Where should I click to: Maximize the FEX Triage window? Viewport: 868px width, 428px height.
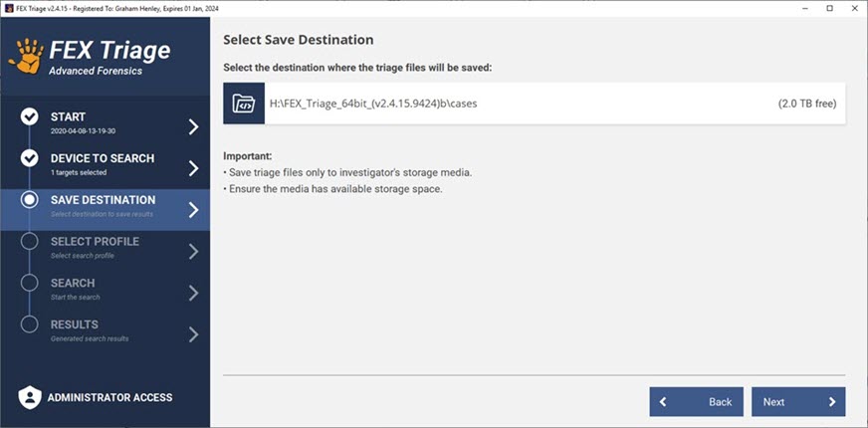tap(829, 8)
